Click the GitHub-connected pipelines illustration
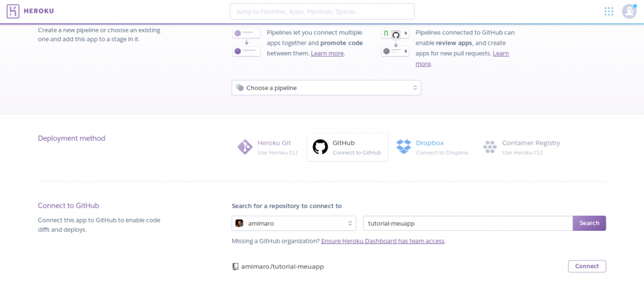 (x=395, y=42)
